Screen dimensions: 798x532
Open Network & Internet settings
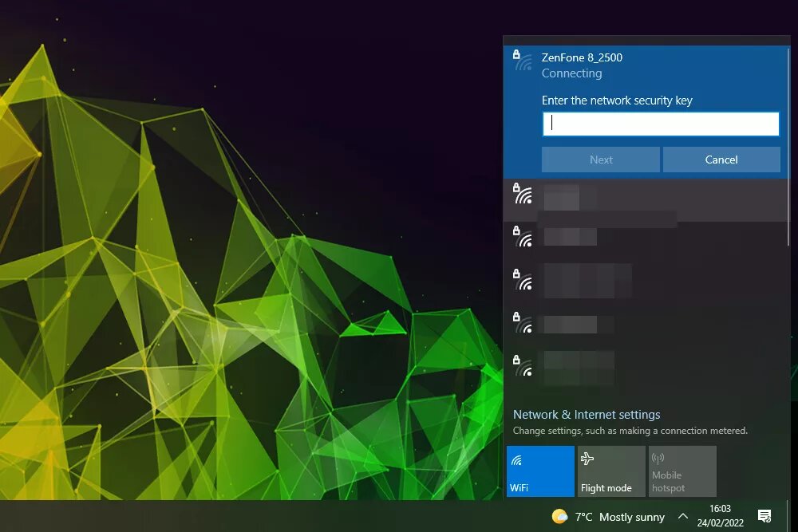[x=587, y=415]
